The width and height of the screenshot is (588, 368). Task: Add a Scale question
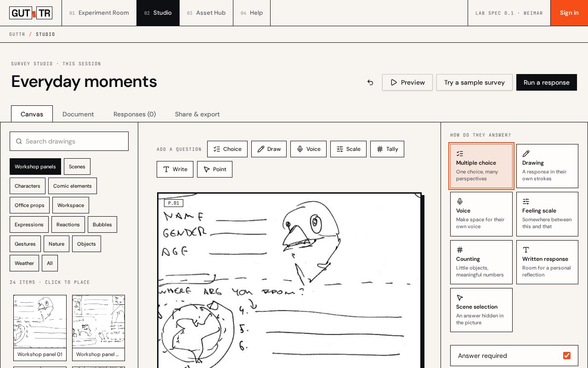pos(348,149)
